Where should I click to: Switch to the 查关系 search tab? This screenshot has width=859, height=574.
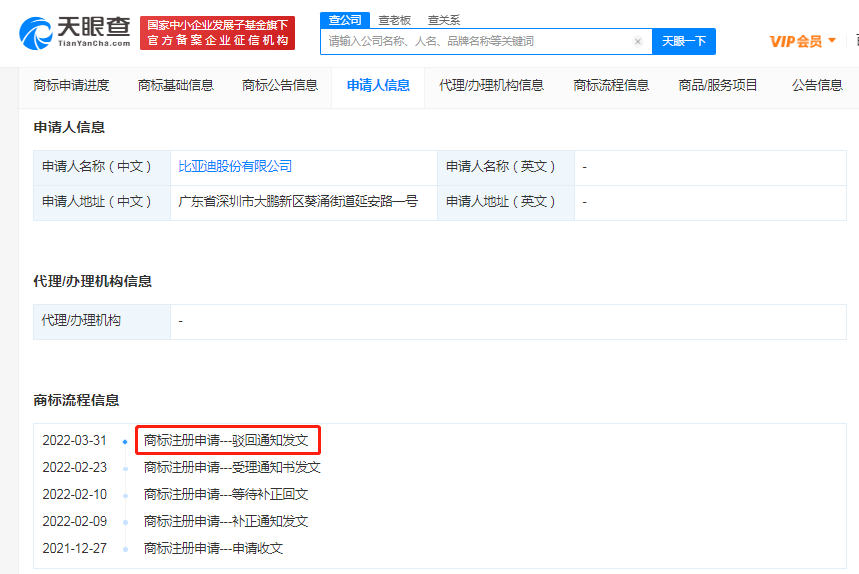[444, 19]
